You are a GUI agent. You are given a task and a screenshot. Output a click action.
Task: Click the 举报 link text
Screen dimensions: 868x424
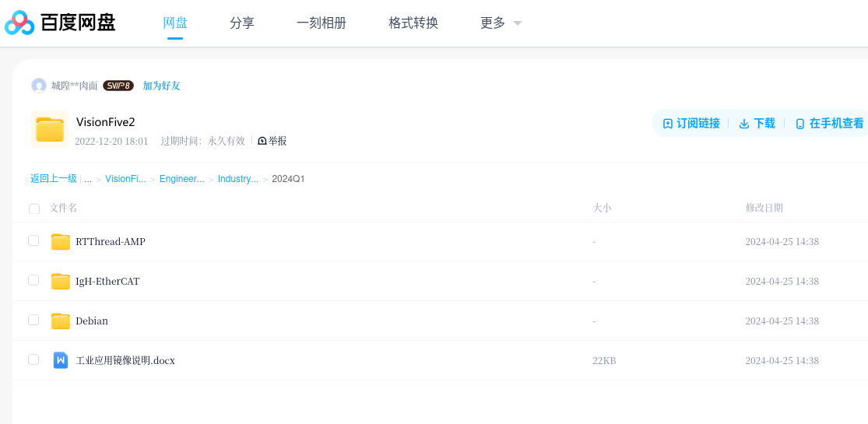point(278,141)
